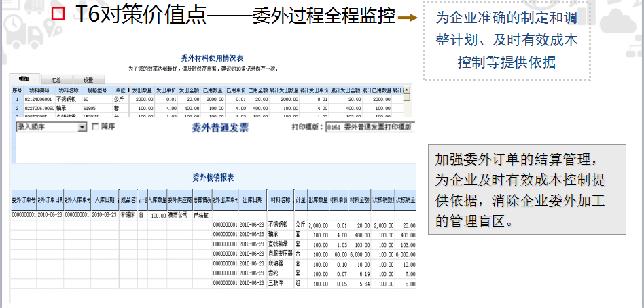Click the 打印模版 combo field

[x=370, y=127]
